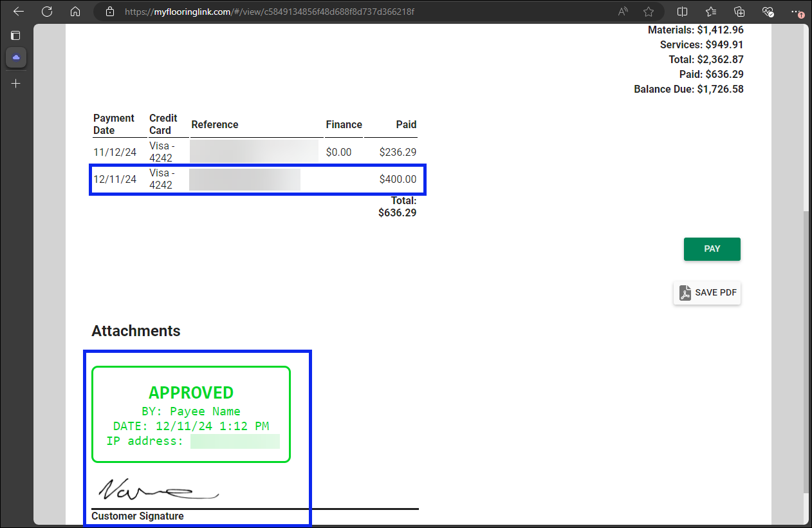
Task: Open a new tab with plus
Action: click(16, 84)
